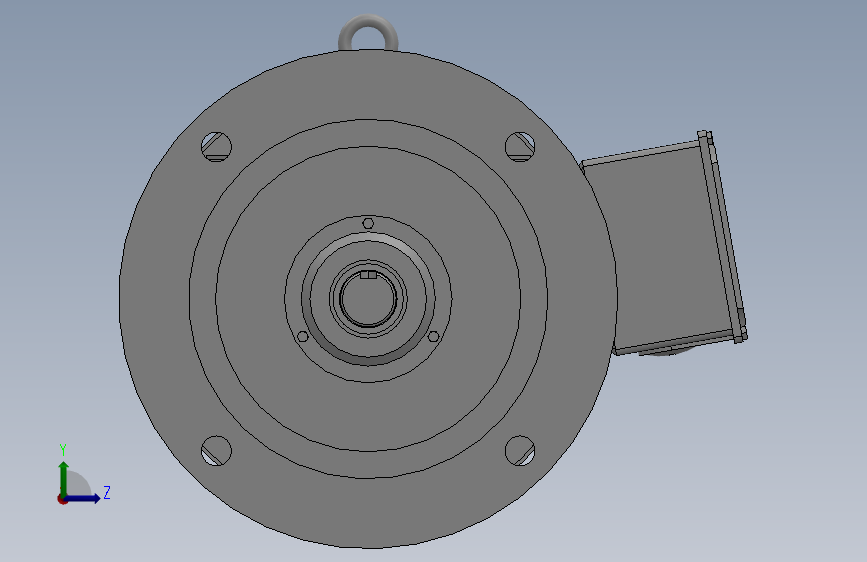The height and width of the screenshot is (562, 867).
Task: Select the hex bolt above the bearing cover
Action: (368, 223)
